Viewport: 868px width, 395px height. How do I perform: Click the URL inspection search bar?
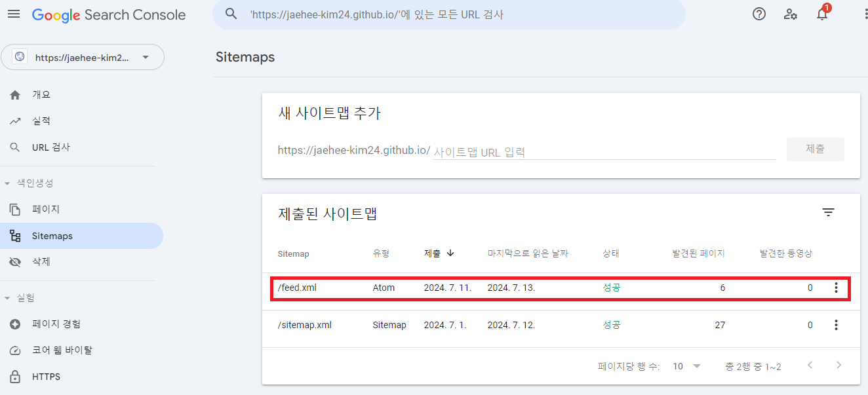pos(449,14)
